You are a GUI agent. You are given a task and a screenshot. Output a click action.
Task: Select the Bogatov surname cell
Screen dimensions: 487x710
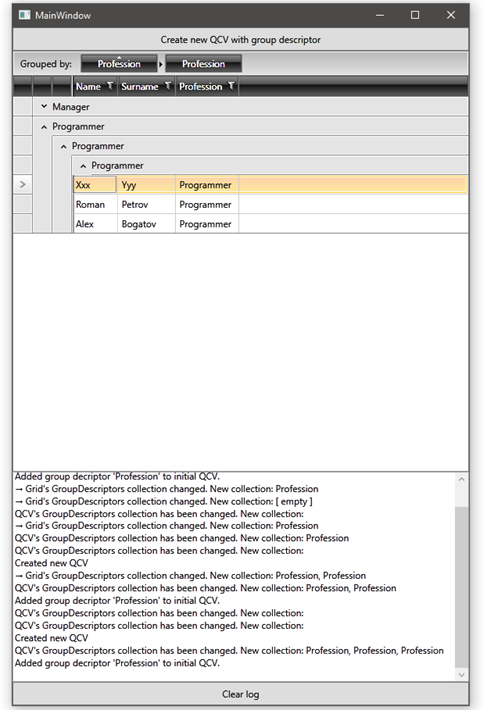click(146, 224)
